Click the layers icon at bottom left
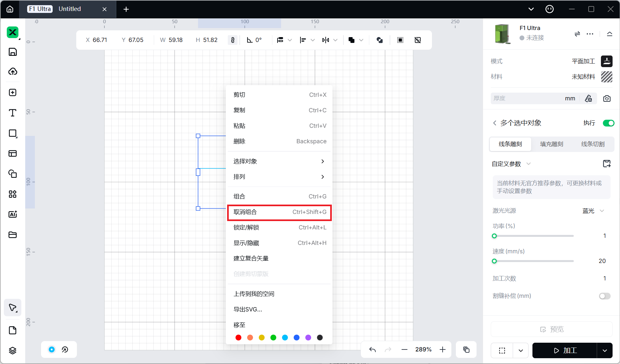The width and height of the screenshot is (620, 364). (x=13, y=350)
